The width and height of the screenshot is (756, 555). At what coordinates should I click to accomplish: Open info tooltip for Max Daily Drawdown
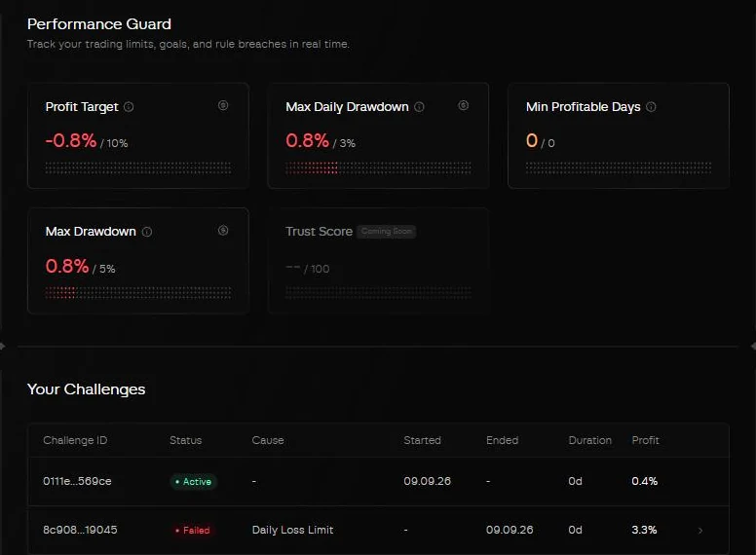420,107
